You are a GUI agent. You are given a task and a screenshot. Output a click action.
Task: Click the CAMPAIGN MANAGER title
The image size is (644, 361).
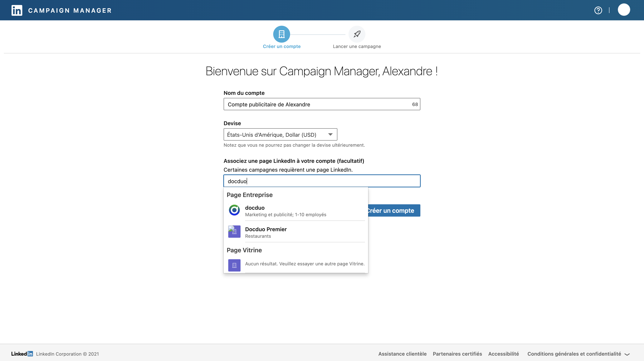[70, 11]
